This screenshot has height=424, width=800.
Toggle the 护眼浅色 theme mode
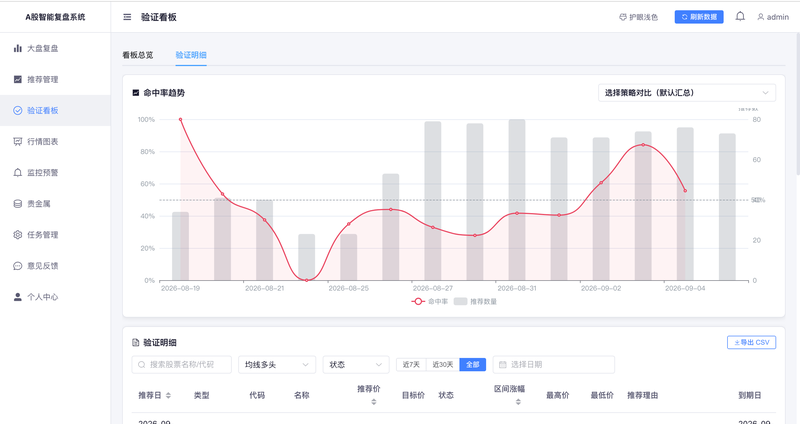(638, 17)
